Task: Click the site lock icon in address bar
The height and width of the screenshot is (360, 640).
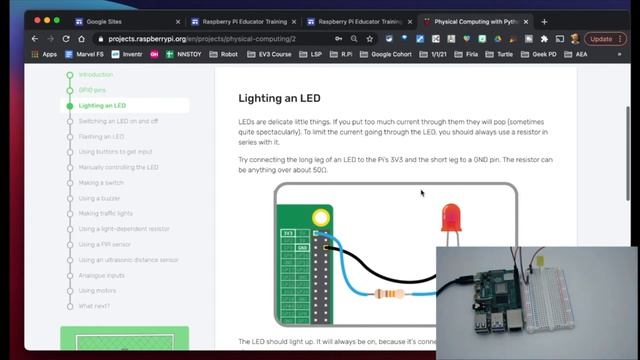Action: click(100, 39)
